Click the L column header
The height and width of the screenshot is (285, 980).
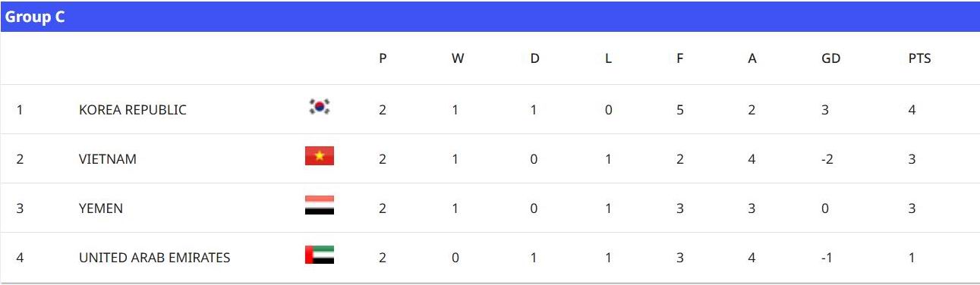[x=608, y=58]
